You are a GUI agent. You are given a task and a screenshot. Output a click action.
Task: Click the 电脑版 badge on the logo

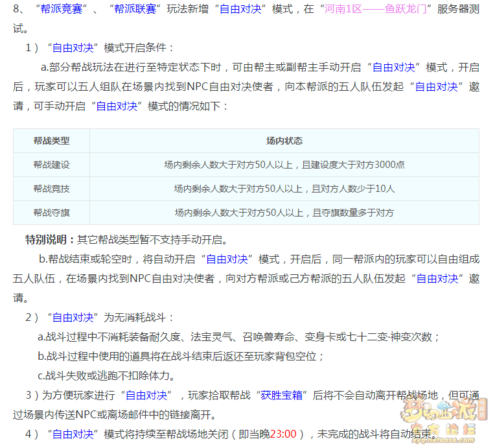[481, 410]
